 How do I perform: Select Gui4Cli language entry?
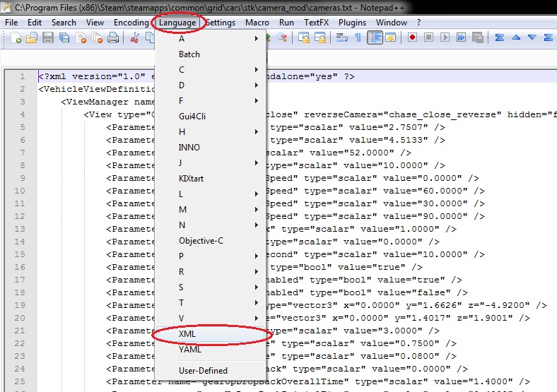pyautogui.click(x=211, y=116)
